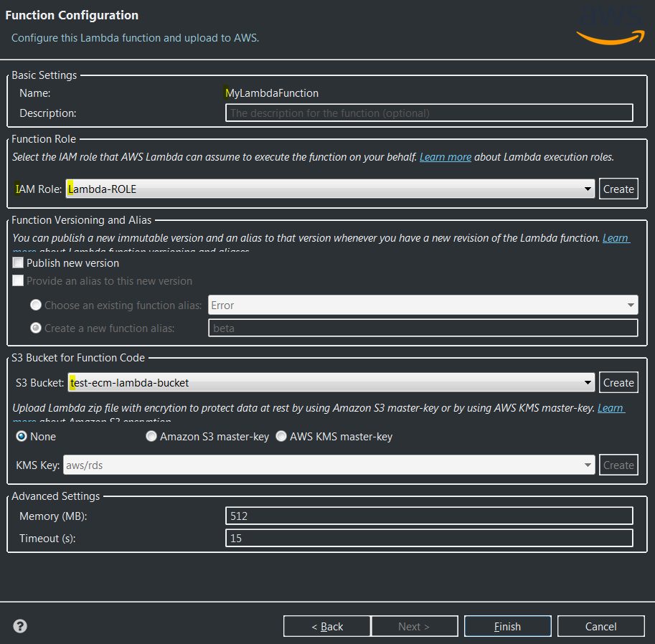The height and width of the screenshot is (644, 655).
Task: Open the IAM Role dropdown
Action: click(x=330, y=189)
